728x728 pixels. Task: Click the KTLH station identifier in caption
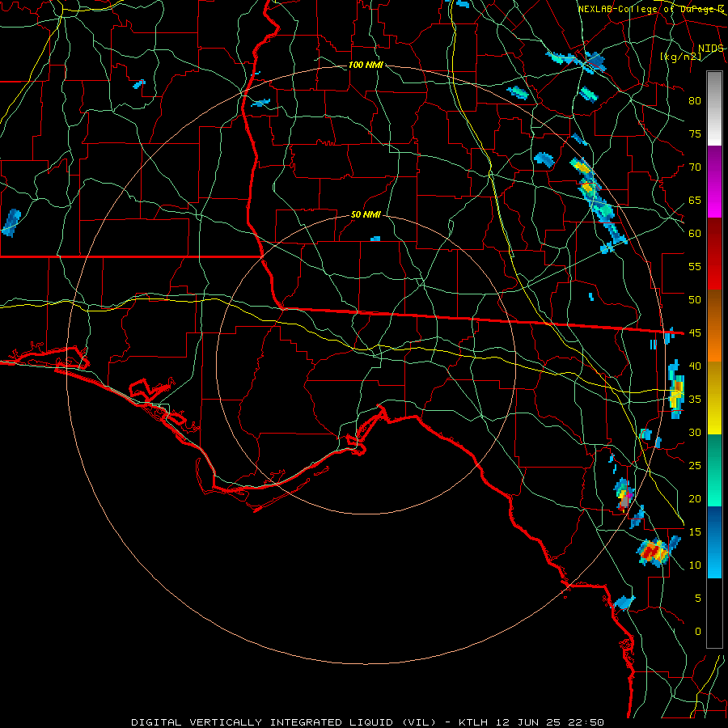point(472,722)
